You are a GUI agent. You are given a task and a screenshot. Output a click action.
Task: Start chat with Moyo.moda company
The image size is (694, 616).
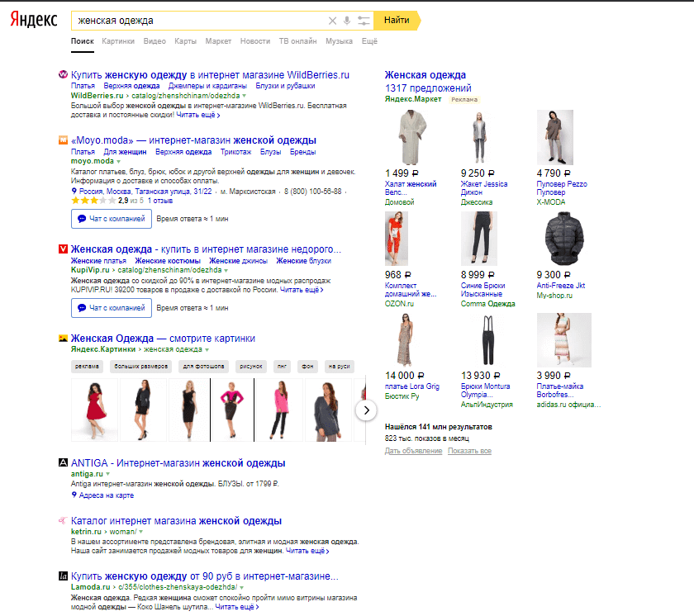tap(112, 219)
